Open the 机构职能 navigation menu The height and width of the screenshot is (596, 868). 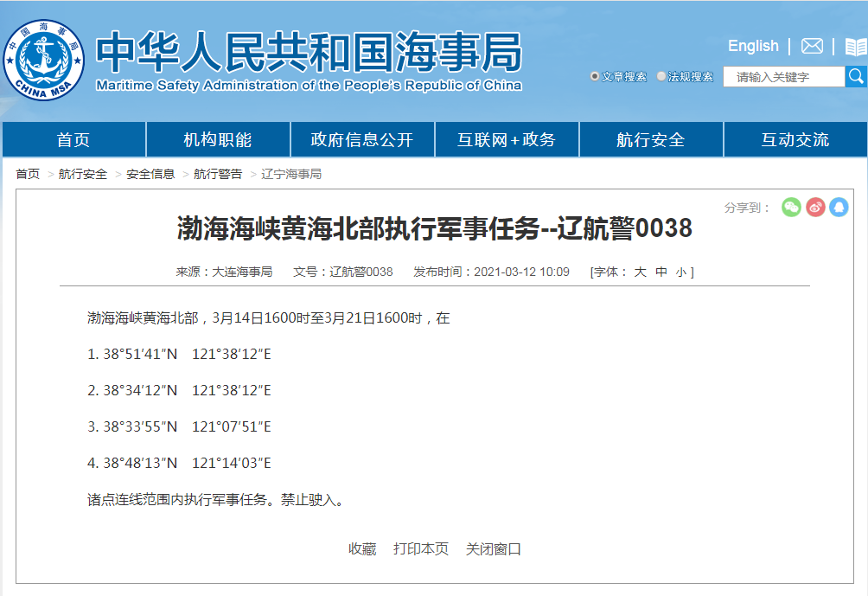point(218,139)
